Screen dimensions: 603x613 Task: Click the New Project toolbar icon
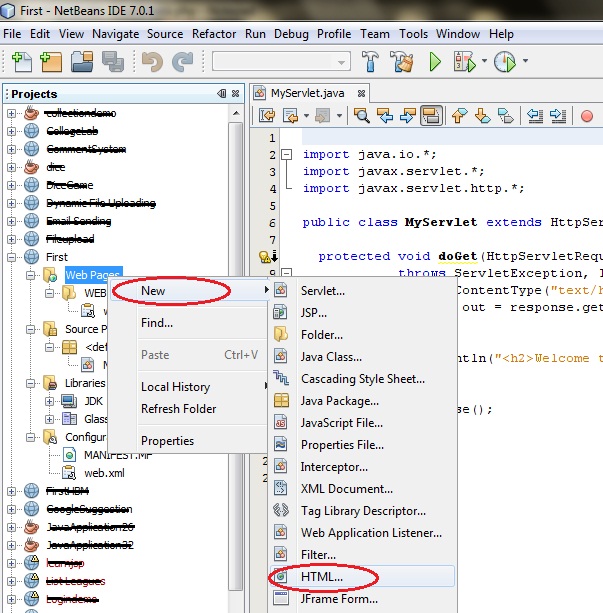[51, 62]
